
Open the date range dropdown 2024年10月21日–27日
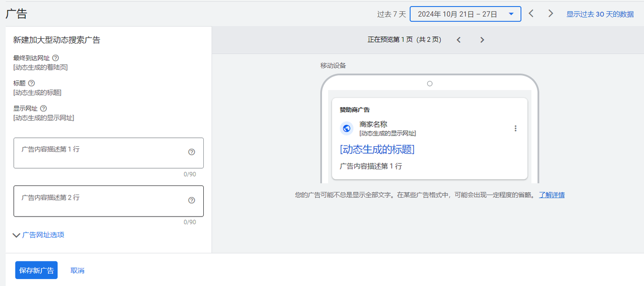pos(465,14)
